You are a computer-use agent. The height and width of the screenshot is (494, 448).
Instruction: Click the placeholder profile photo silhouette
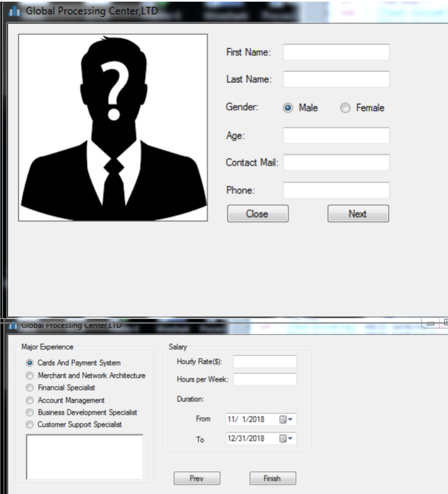click(113, 128)
